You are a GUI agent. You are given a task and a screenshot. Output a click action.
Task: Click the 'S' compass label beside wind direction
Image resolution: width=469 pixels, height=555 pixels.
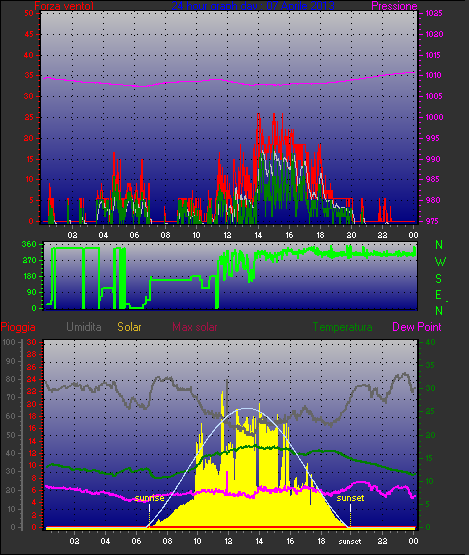[439, 279]
